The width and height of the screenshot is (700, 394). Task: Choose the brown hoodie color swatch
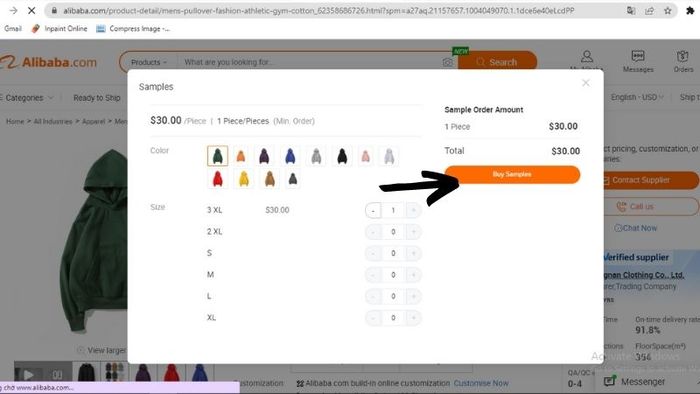[270, 179]
